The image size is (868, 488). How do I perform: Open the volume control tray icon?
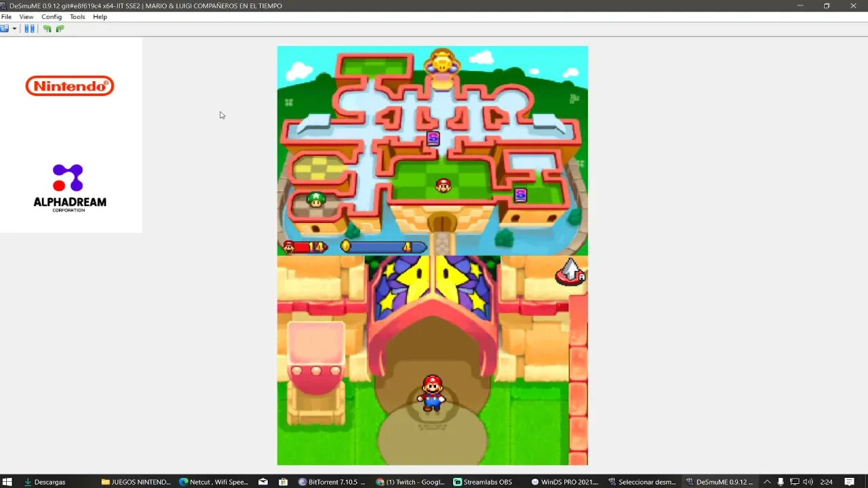click(808, 482)
